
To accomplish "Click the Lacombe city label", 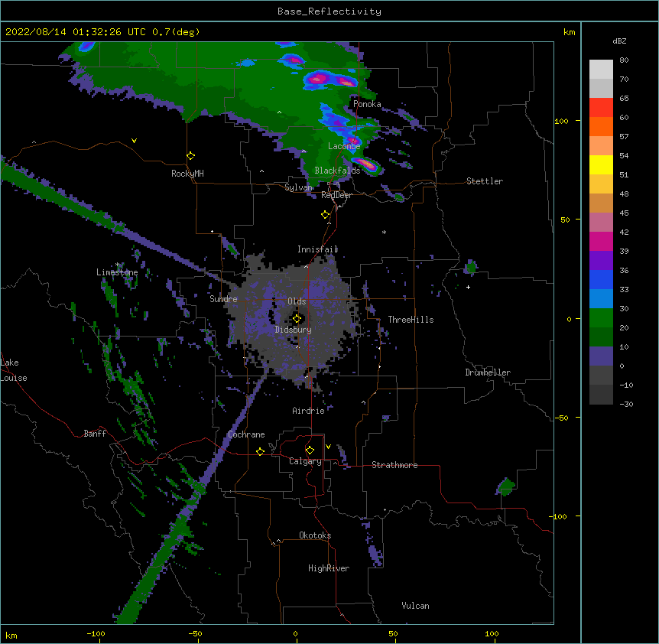I will [x=344, y=146].
